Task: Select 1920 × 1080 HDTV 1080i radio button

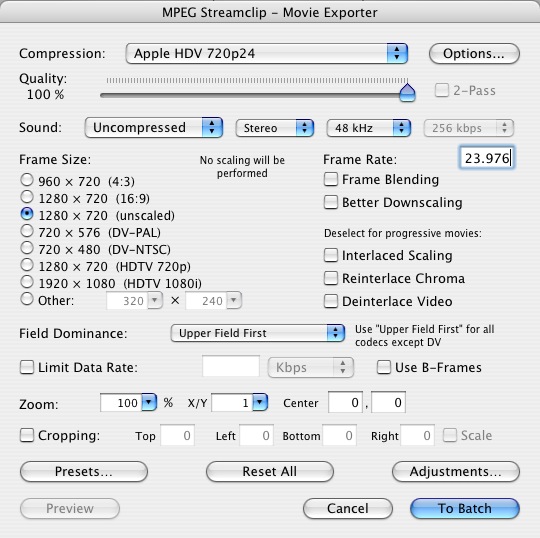Action: click(27, 282)
